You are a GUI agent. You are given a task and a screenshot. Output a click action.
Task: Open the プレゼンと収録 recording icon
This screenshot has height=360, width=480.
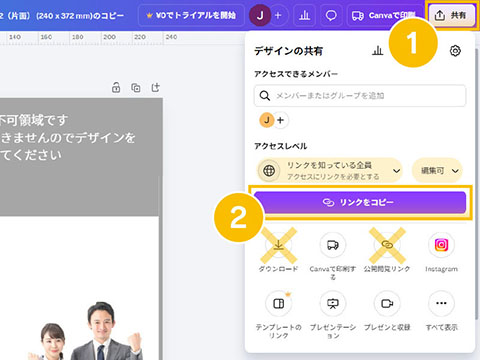pos(387,303)
